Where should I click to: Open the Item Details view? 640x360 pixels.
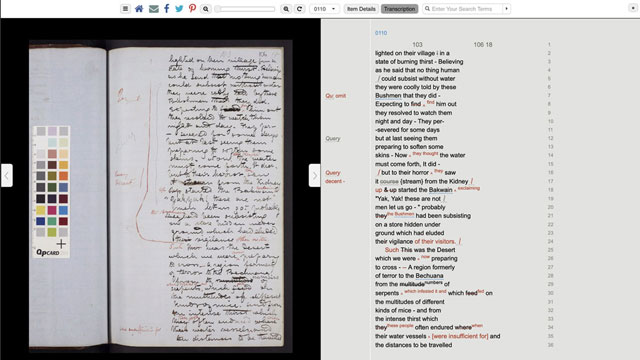click(x=361, y=9)
